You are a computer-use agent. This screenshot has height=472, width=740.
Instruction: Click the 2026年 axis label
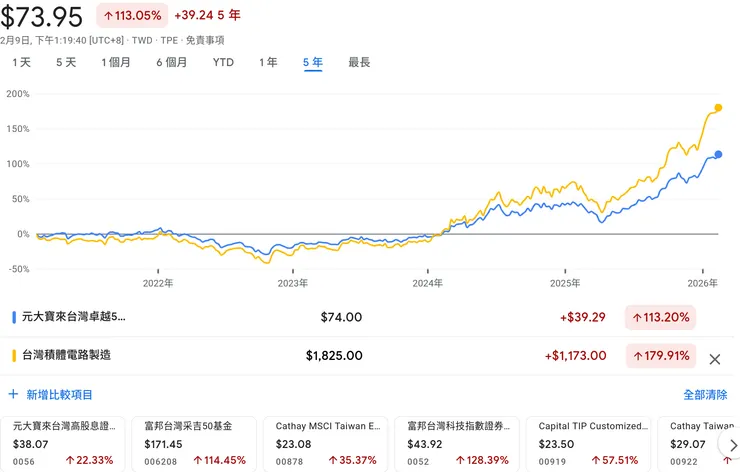point(703,283)
